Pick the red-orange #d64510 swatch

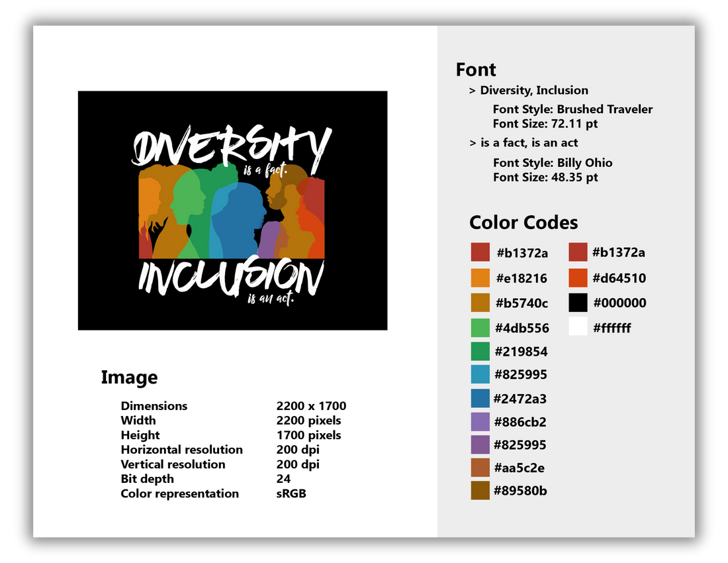click(578, 278)
